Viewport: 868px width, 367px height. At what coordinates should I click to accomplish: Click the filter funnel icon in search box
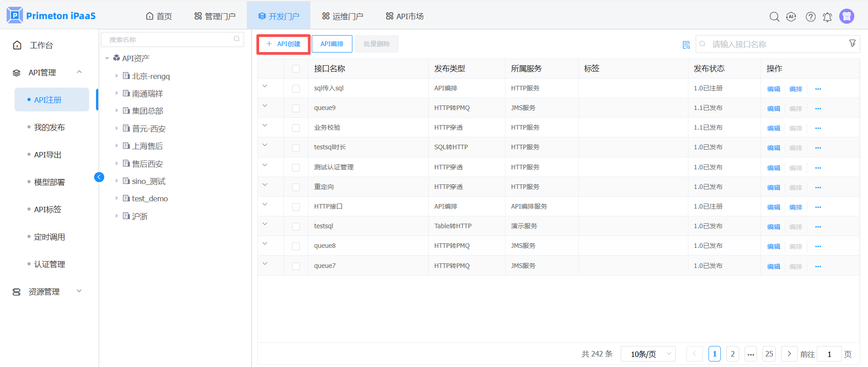click(x=852, y=43)
